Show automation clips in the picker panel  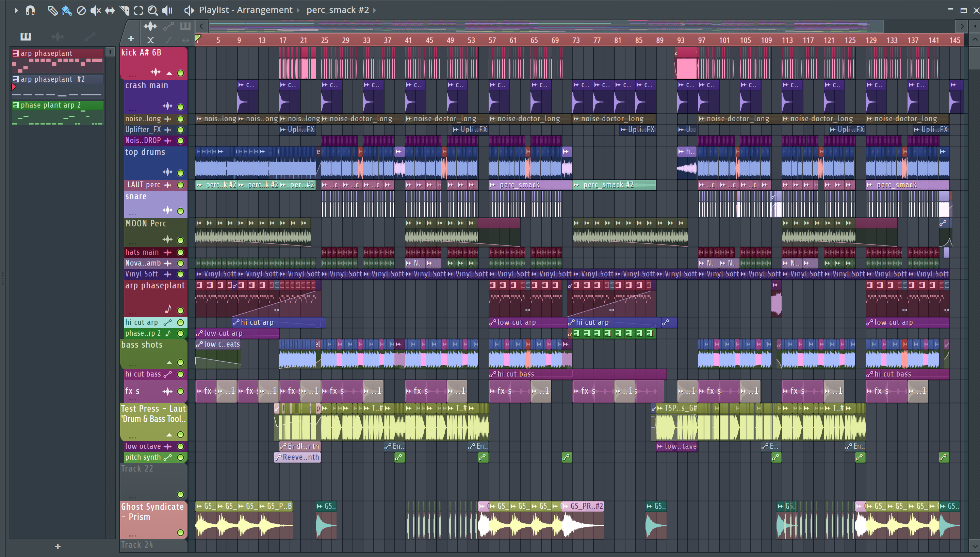pyautogui.click(x=90, y=37)
